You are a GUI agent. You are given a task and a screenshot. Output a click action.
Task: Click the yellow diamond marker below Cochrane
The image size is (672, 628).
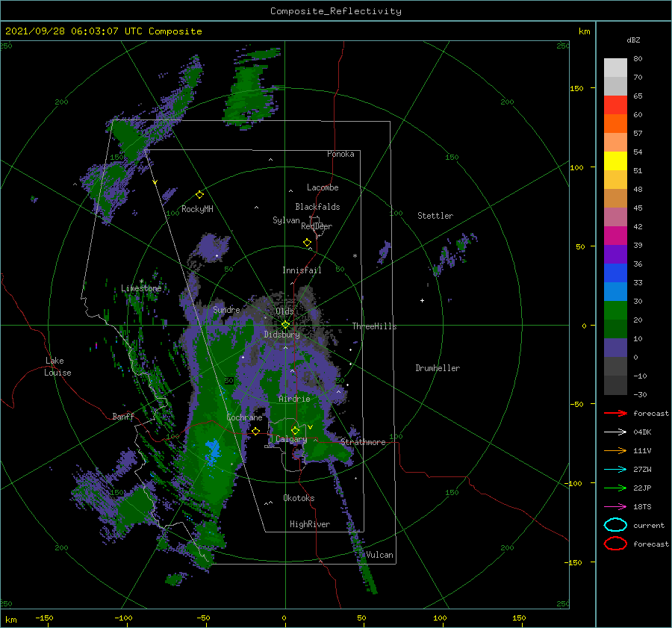(x=256, y=431)
